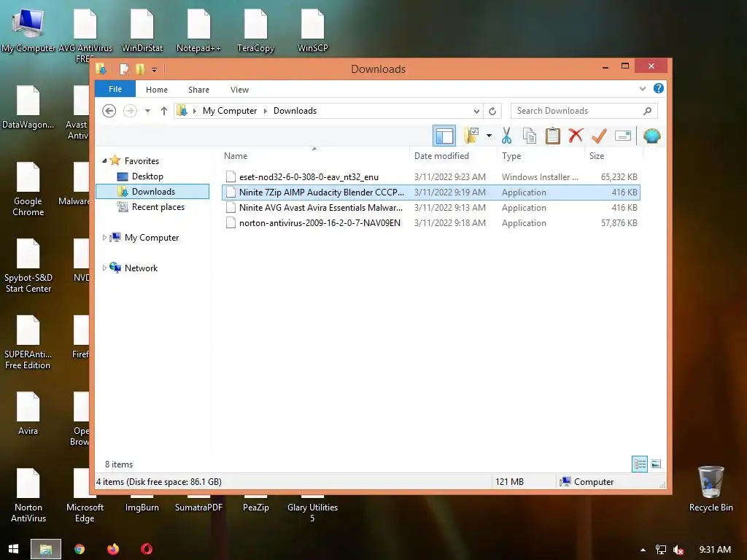
Task: Click My Computer in the address breadcrumb
Action: tap(230, 111)
